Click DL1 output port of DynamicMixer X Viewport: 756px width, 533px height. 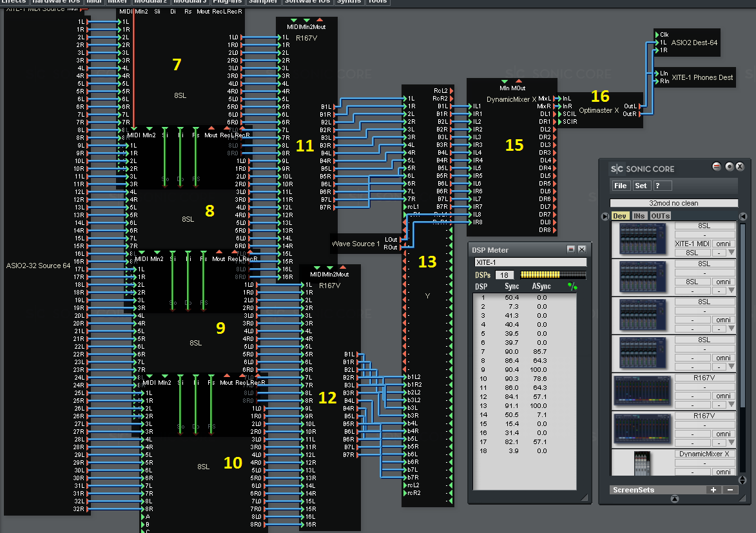click(554, 114)
